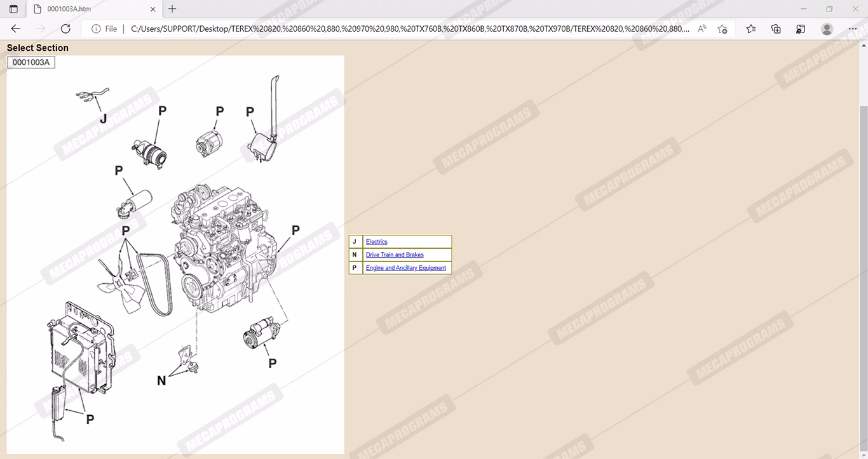
Task: Open the Read aloud icon in address bar
Action: pos(702,29)
